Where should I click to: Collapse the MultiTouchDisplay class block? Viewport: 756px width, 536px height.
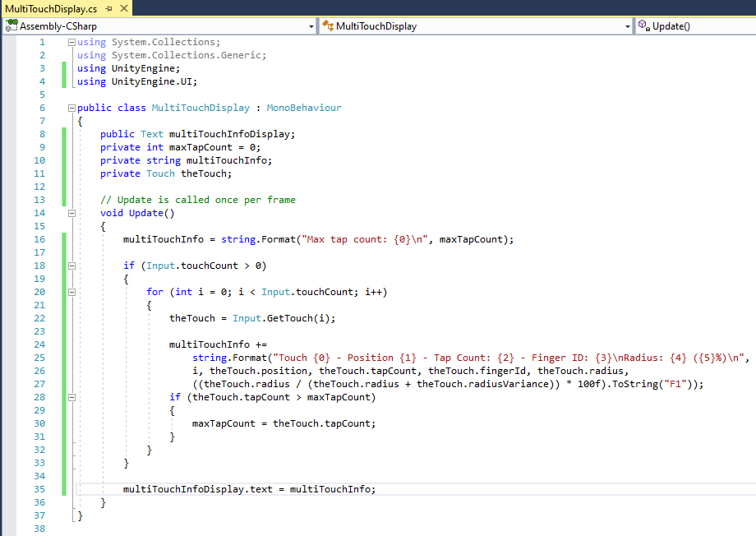(x=72, y=108)
